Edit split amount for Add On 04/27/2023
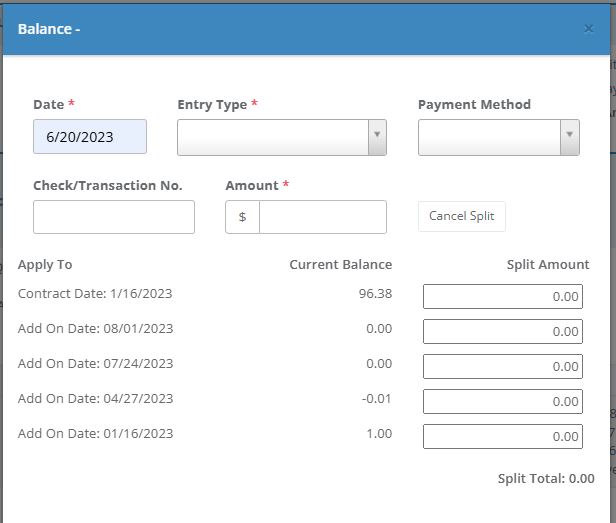The image size is (616, 523). [502, 401]
